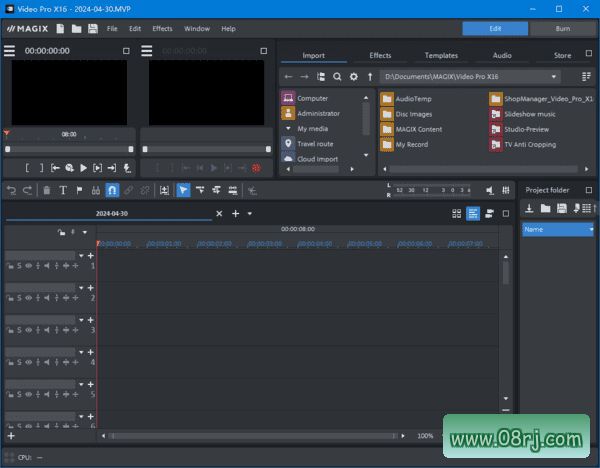This screenshot has height=468, width=600.
Task: Click left preview position slider handle
Action: coord(8,149)
